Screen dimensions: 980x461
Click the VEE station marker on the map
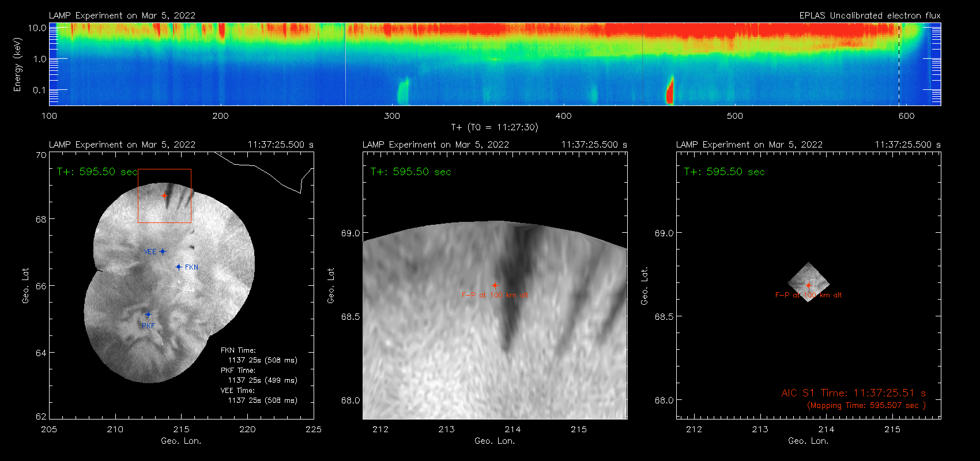click(163, 251)
